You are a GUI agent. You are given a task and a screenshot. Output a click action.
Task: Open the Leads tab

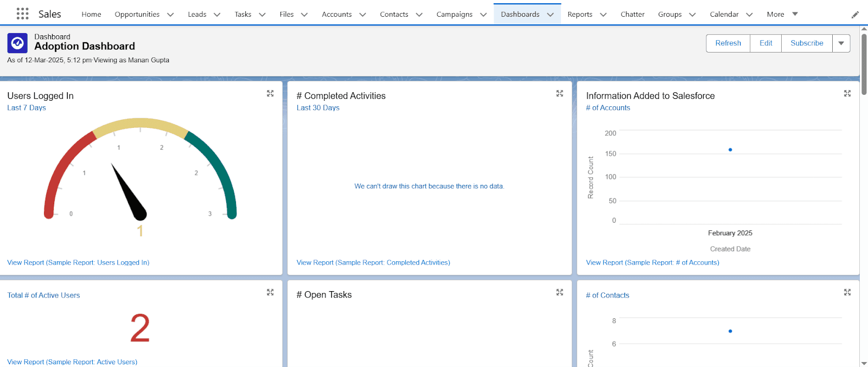click(x=197, y=14)
